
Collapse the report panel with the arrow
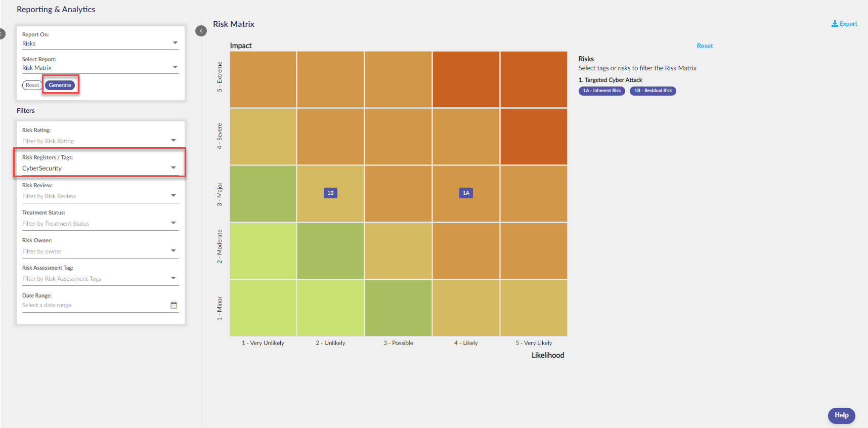(x=201, y=31)
